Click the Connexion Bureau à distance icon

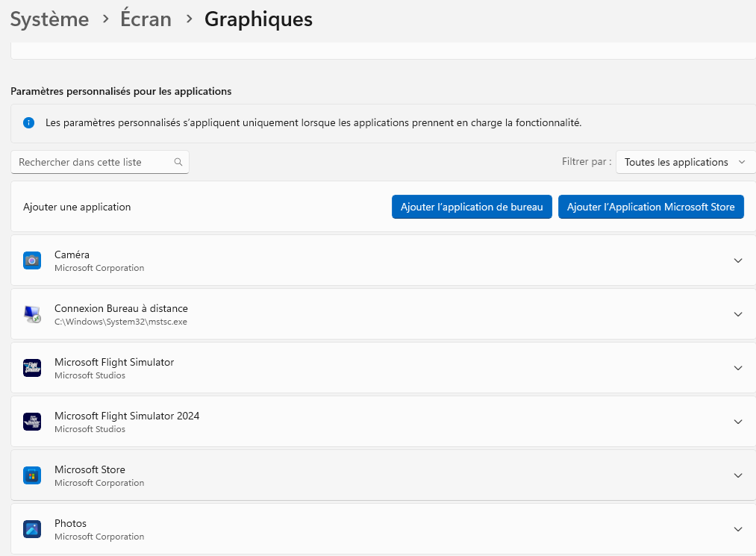[x=32, y=314]
